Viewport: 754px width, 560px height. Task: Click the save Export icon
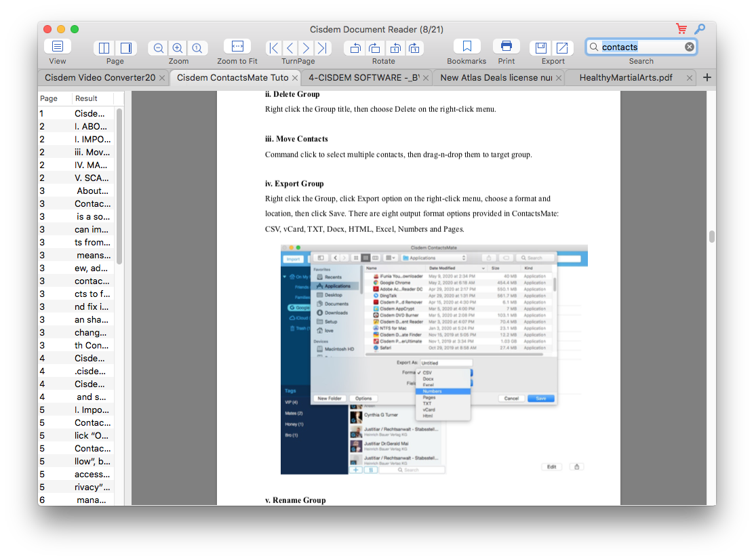[540, 48]
